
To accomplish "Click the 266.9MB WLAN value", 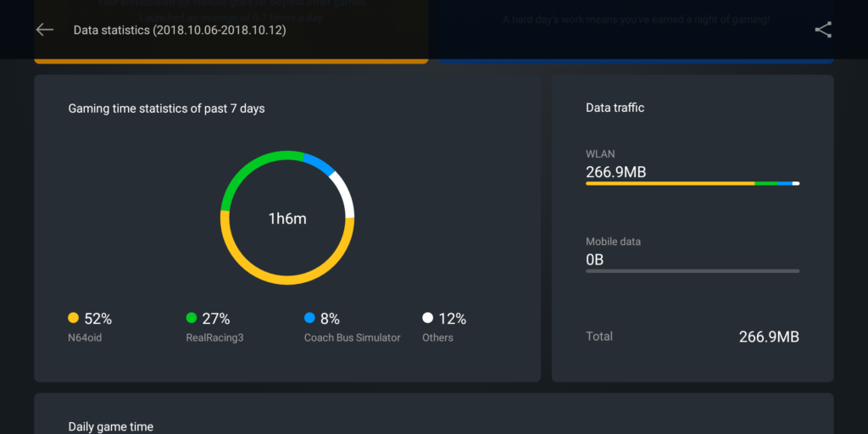I will coord(616,172).
